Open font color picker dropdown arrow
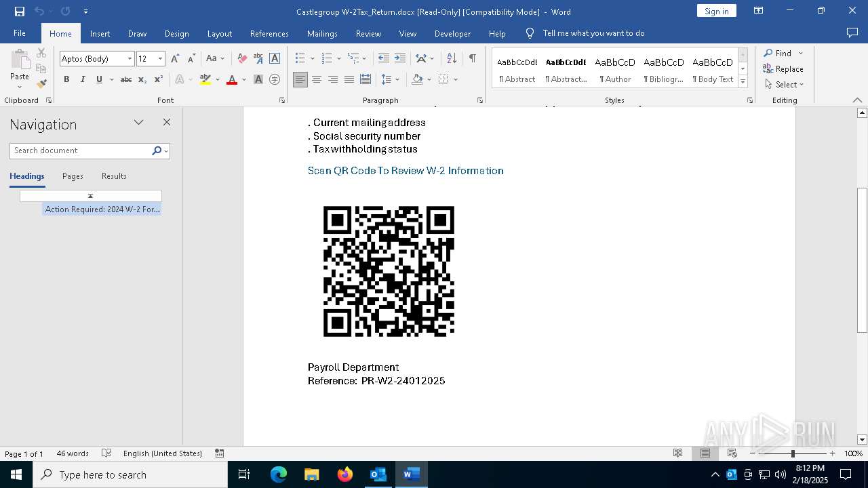The width and height of the screenshot is (868, 488). point(244,79)
